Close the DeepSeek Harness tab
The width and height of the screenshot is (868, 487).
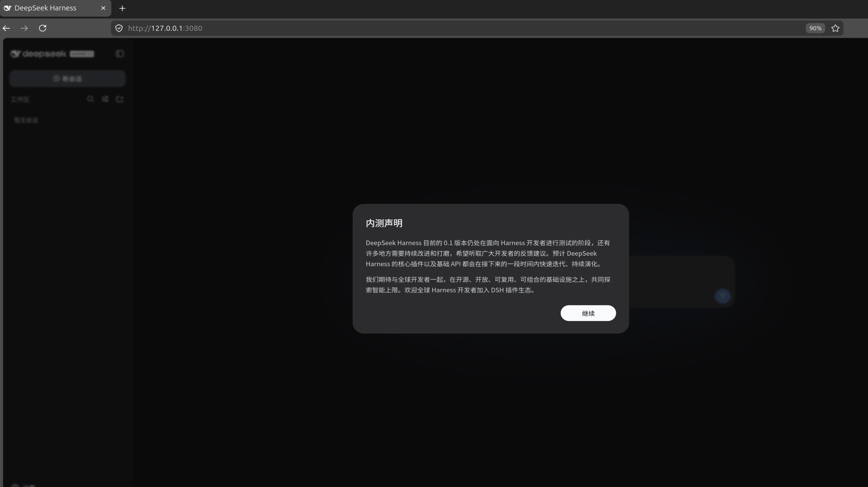point(104,8)
